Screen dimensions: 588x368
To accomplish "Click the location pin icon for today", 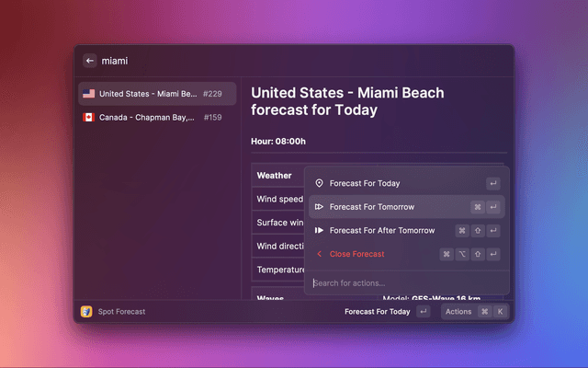I will coord(319,183).
